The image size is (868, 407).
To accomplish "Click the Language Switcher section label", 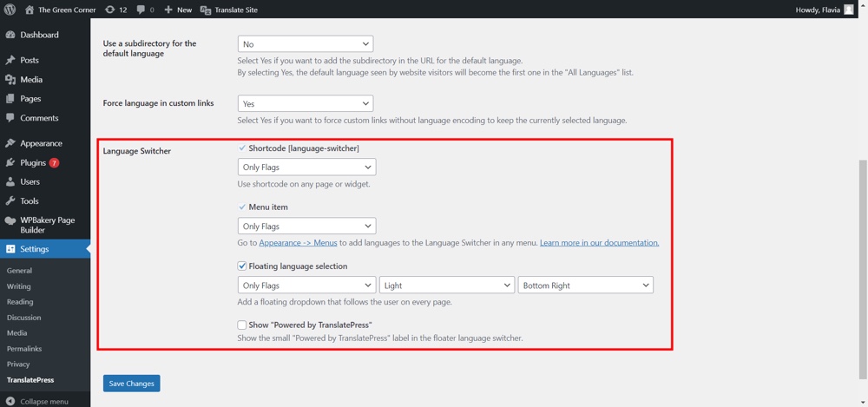I will 137,151.
